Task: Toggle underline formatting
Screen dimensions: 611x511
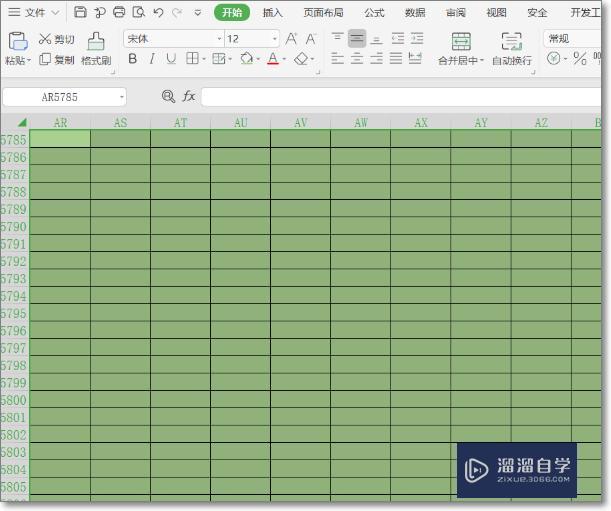Action: (x=171, y=59)
